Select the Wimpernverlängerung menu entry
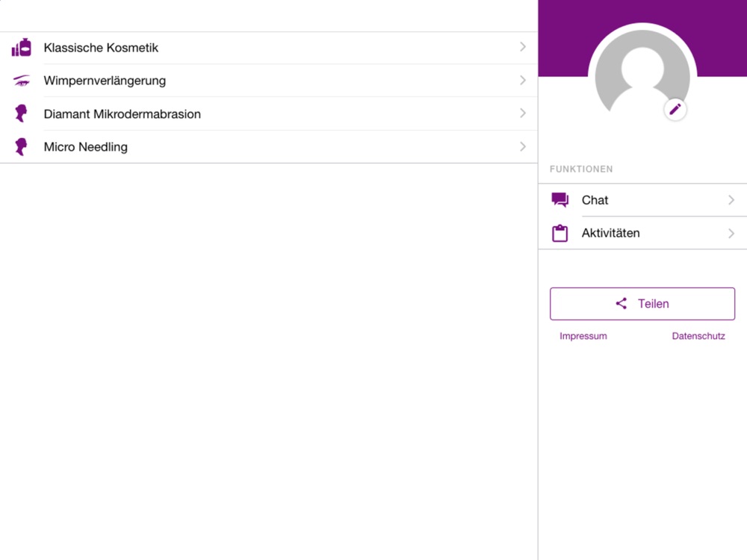Image resolution: width=747 pixels, height=560 pixels. [269, 81]
